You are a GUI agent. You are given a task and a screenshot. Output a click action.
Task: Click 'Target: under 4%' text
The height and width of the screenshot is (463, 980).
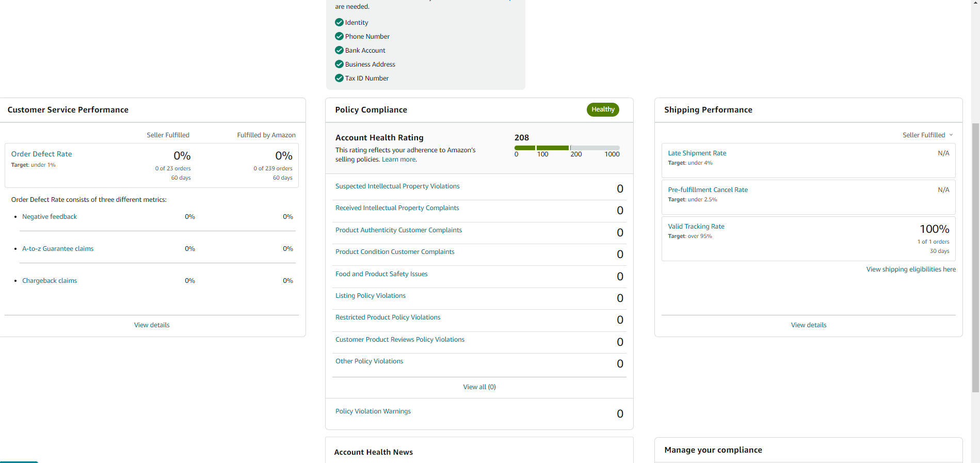click(x=690, y=163)
